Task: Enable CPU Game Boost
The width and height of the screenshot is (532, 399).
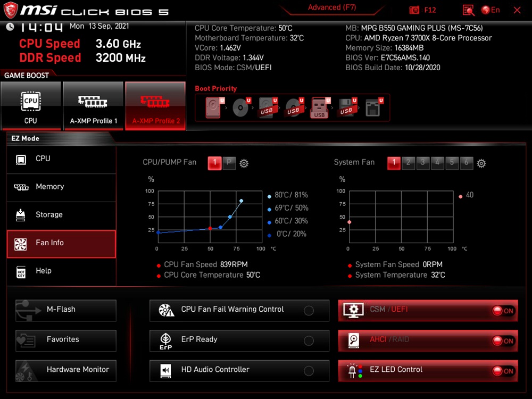Action: click(x=31, y=106)
